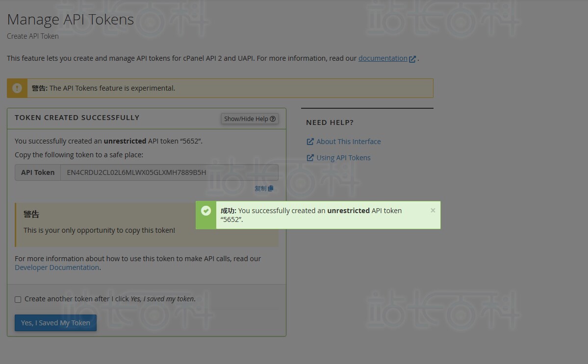Dismiss the success notification with the ×
The image size is (588, 364).
pyautogui.click(x=433, y=211)
